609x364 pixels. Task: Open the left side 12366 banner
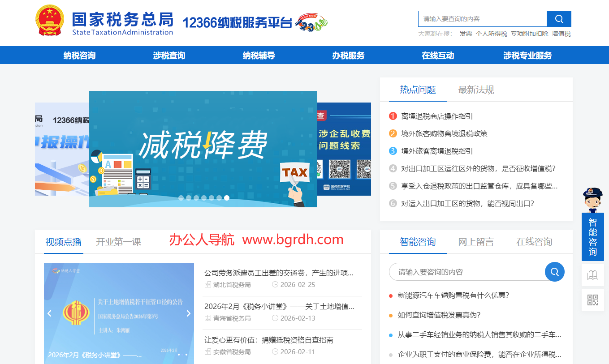[62, 149]
